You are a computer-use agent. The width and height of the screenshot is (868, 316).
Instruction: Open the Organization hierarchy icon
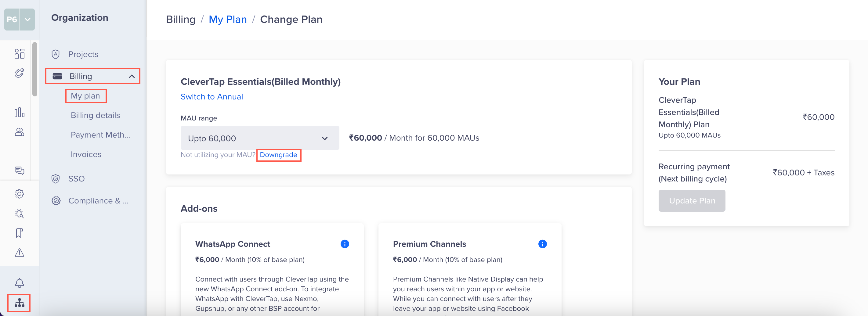[20, 303]
